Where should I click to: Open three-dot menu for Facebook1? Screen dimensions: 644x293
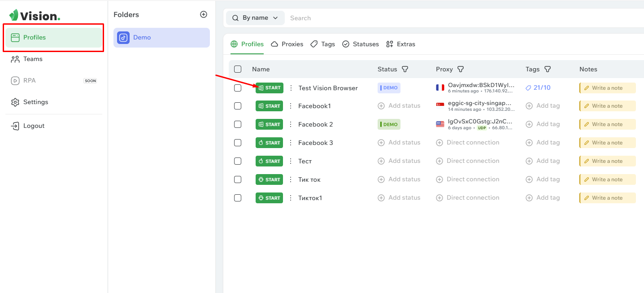click(x=291, y=106)
